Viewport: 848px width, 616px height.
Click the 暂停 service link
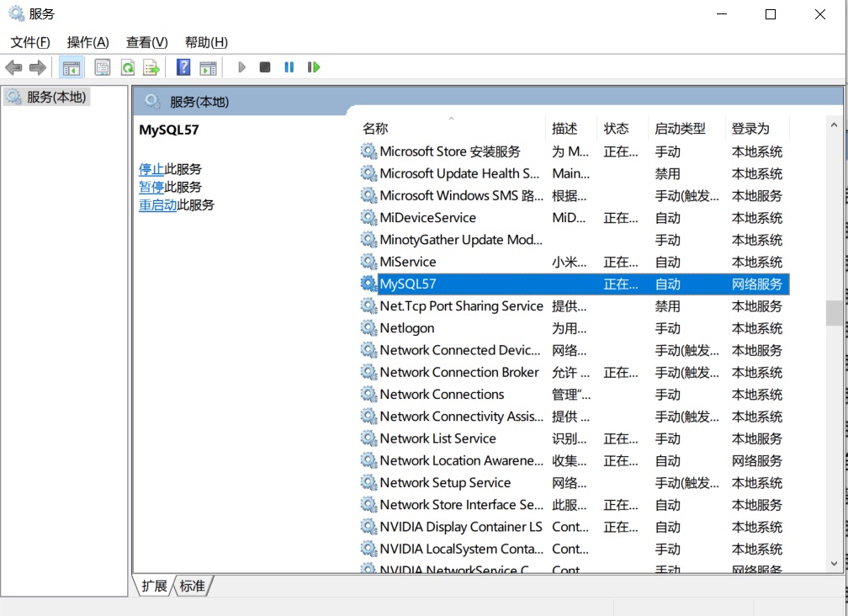(151, 187)
